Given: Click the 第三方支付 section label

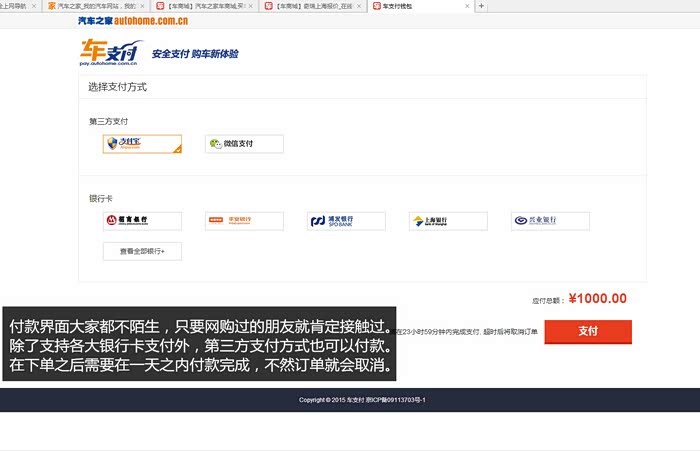Looking at the screenshot, I should coord(108,121).
